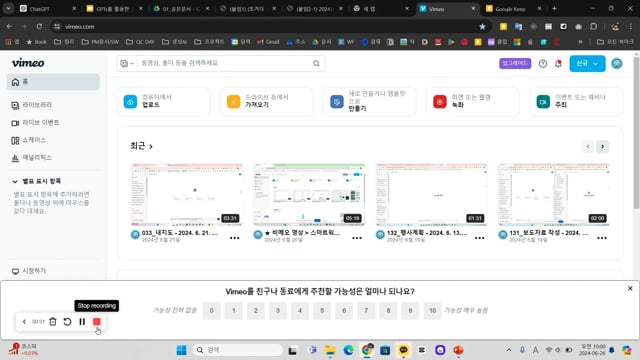Restart recording using the circular arrow icon
The height and width of the screenshot is (360, 640).
pyautogui.click(x=67, y=322)
